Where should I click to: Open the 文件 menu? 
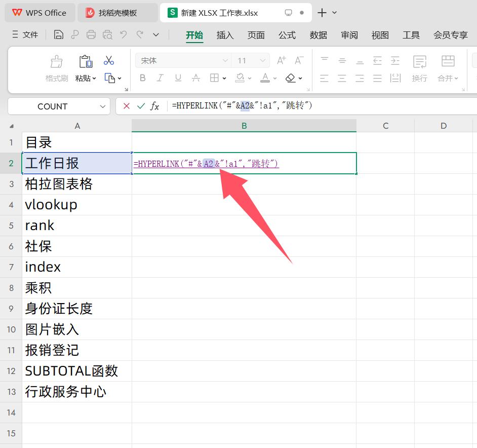pyautogui.click(x=25, y=35)
